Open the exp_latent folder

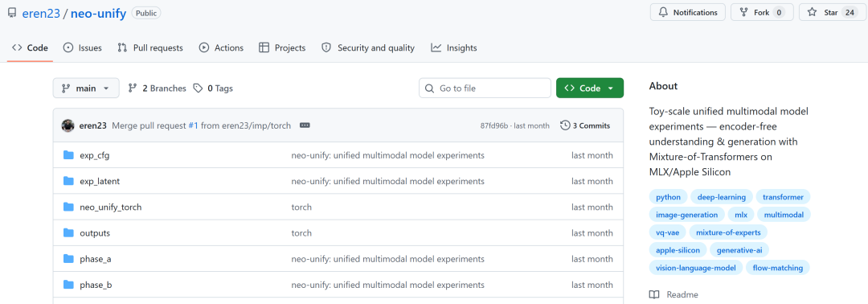click(100, 181)
